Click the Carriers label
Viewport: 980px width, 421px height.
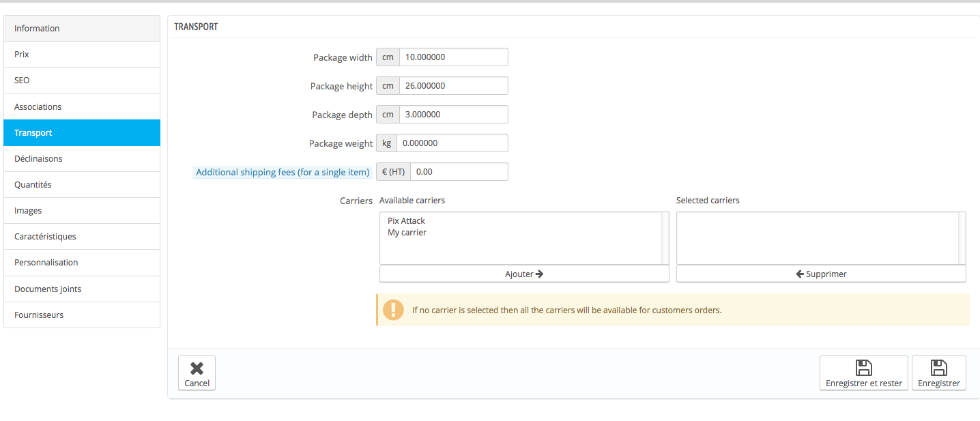pyautogui.click(x=356, y=201)
